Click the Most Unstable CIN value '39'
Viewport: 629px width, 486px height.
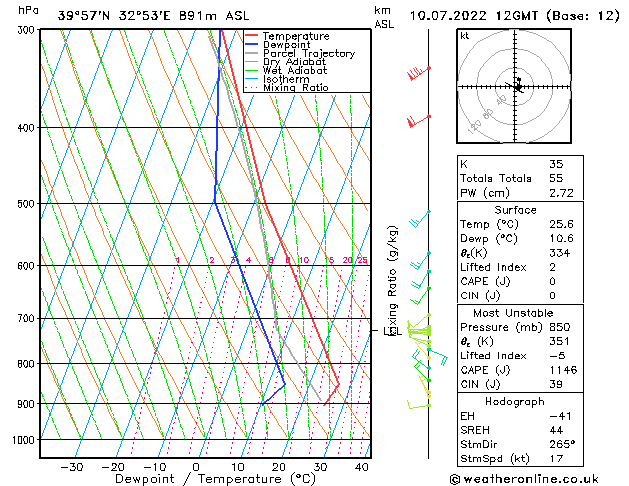point(556,384)
